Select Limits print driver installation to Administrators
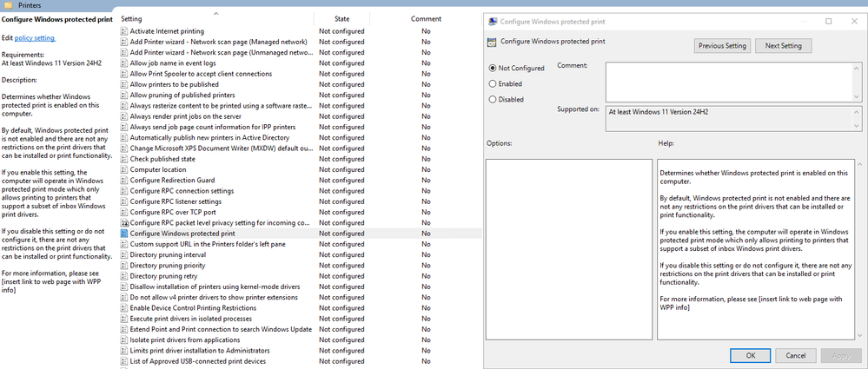The width and height of the screenshot is (868, 369). pos(300,351)
